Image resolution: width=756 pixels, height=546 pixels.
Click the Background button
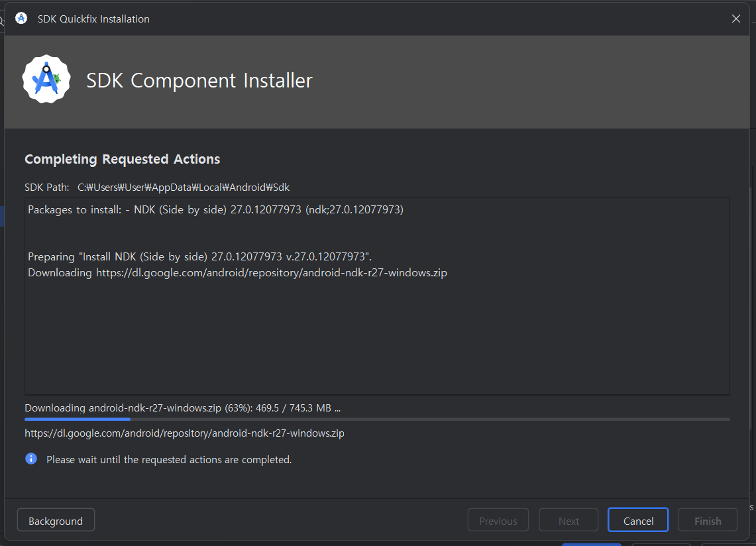click(56, 520)
